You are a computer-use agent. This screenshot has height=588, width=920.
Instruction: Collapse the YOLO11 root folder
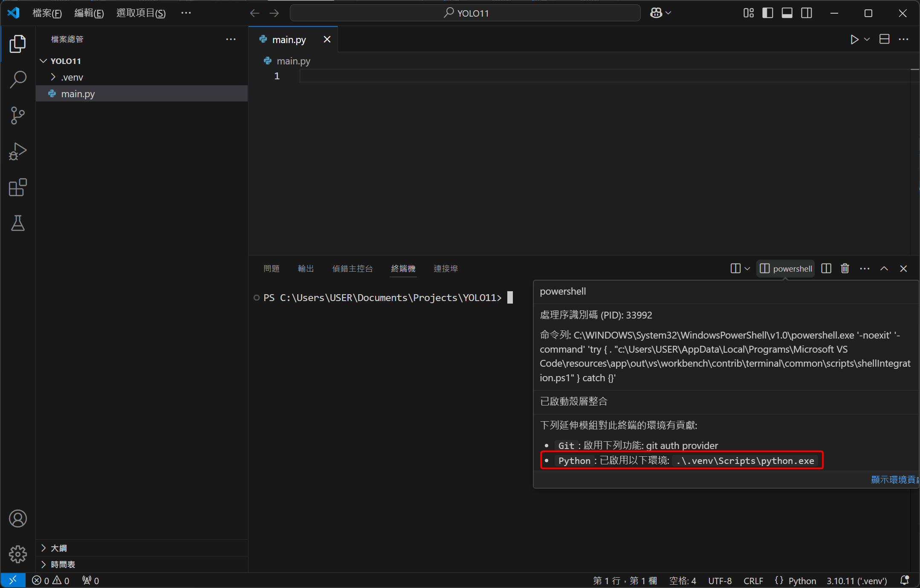43,61
